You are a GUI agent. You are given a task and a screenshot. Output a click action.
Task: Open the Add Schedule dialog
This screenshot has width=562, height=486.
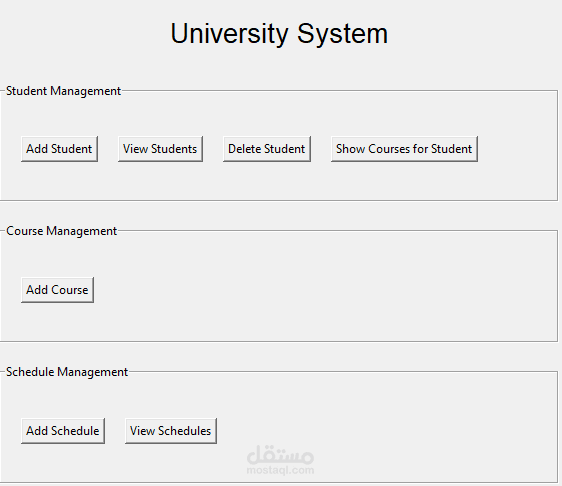point(63,431)
